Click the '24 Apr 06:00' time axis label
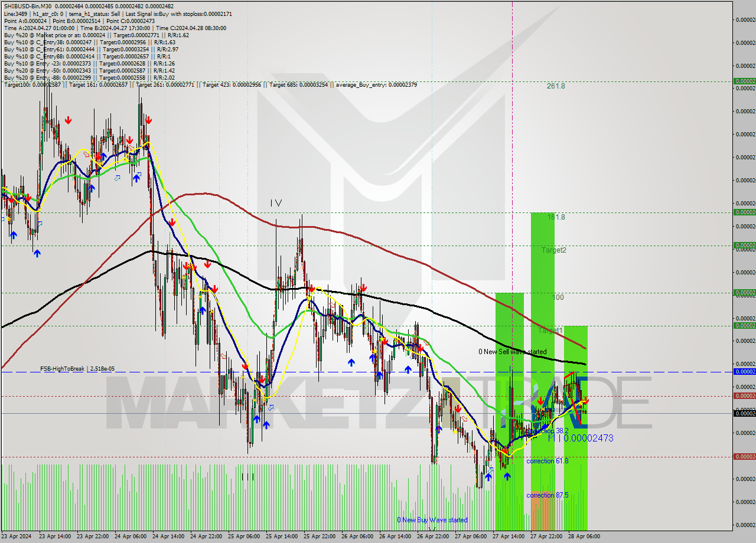 (131, 537)
